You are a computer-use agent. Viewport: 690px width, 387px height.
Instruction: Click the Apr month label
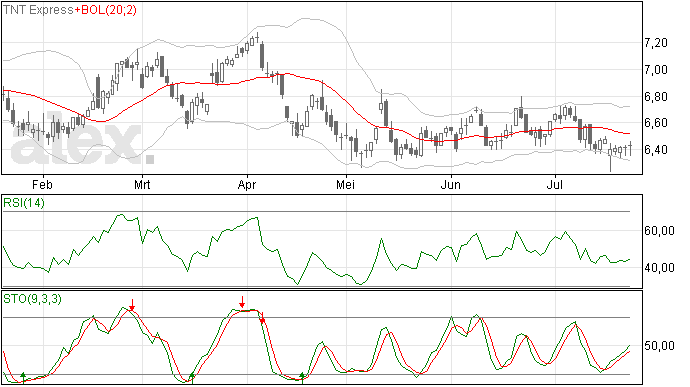pos(247,185)
